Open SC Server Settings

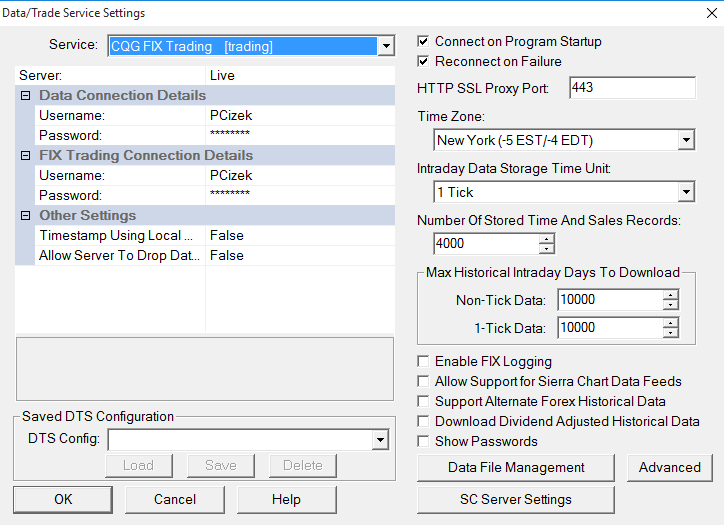click(516, 499)
